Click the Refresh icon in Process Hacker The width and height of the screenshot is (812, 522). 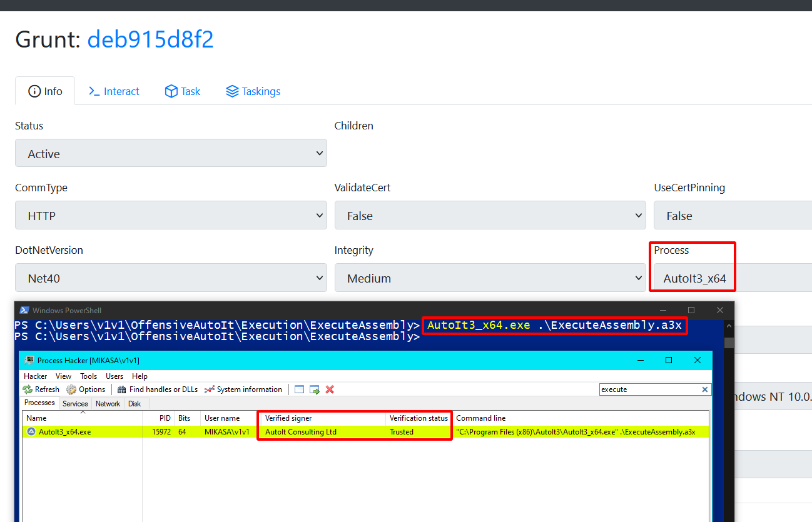[28, 389]
